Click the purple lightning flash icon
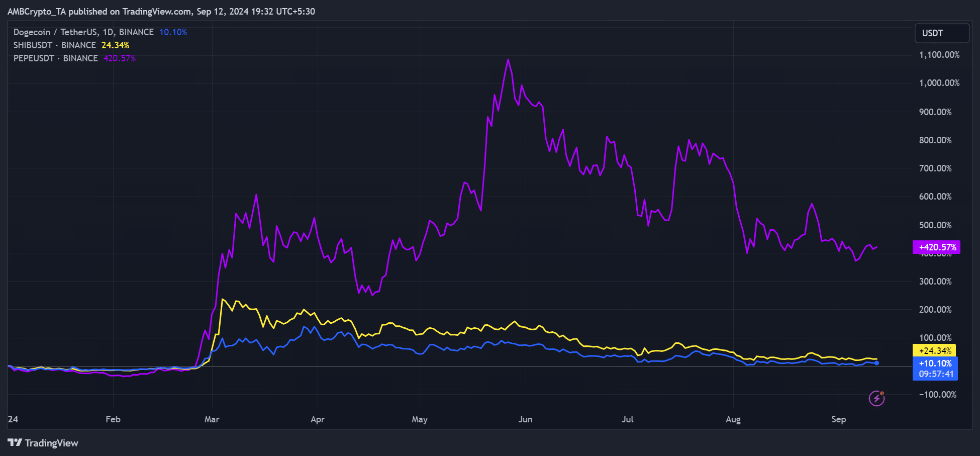This screenshot has height=456, width=980. (877, 398)
